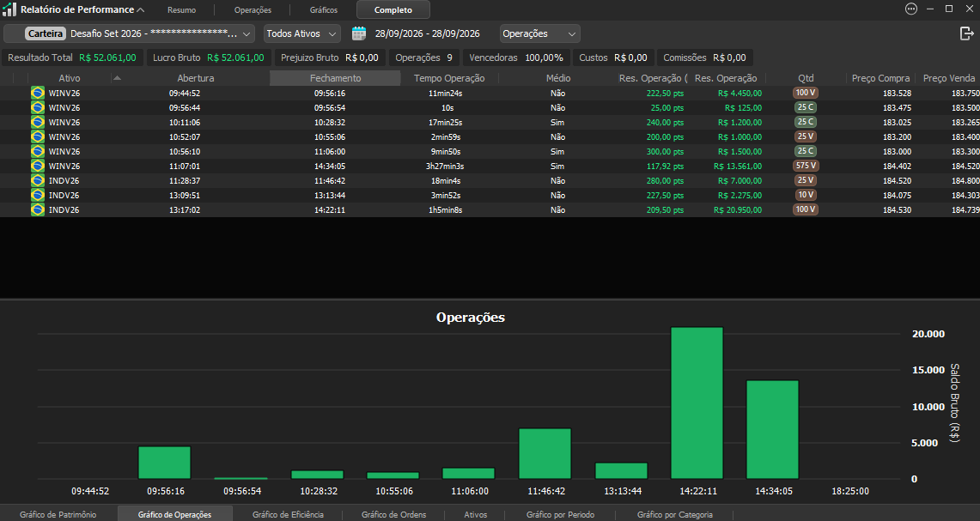Image resolution: width=980 pixels, height=521 pixels.
Task: Sort by the Tempo Operação column header
Action: [x=449, y=78]
